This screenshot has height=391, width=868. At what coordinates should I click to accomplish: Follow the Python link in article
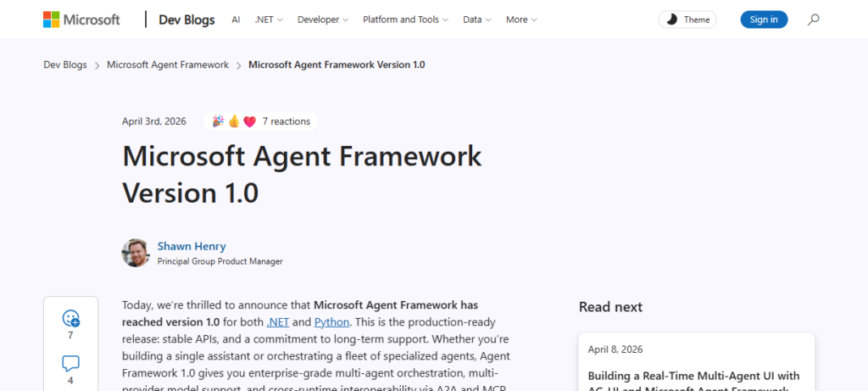[x=331, y=321]
